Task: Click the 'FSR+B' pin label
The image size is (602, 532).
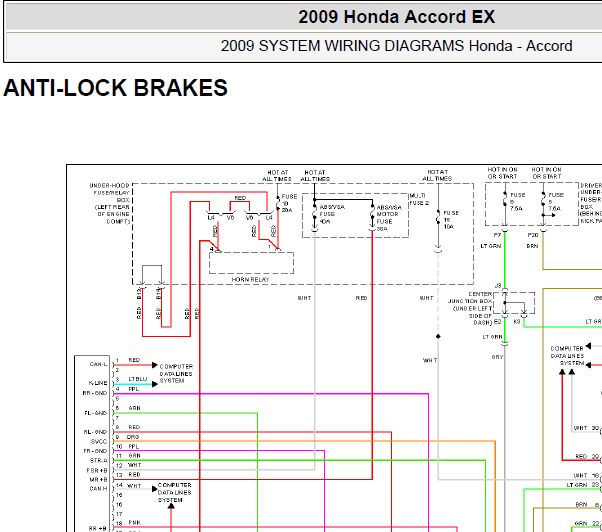Action: [97, 470]
